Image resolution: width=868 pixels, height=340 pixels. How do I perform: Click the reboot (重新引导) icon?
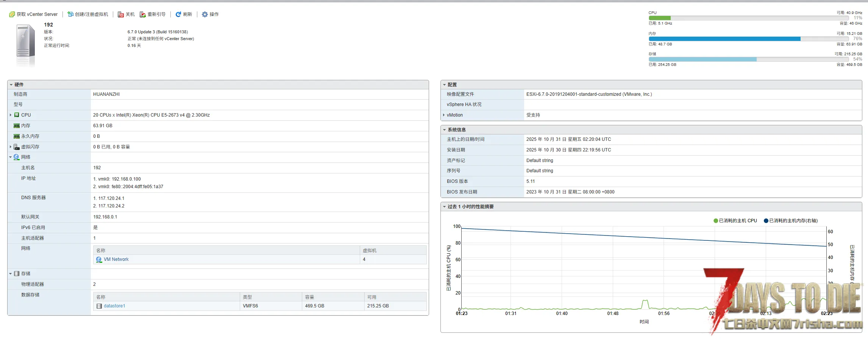(x=142, y=14)
